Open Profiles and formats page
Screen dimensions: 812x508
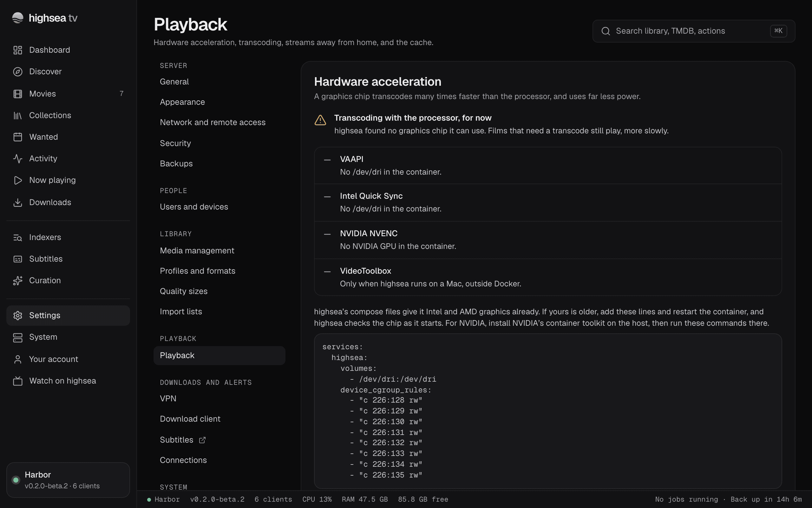pyautogui.click(x=219, y=271)
